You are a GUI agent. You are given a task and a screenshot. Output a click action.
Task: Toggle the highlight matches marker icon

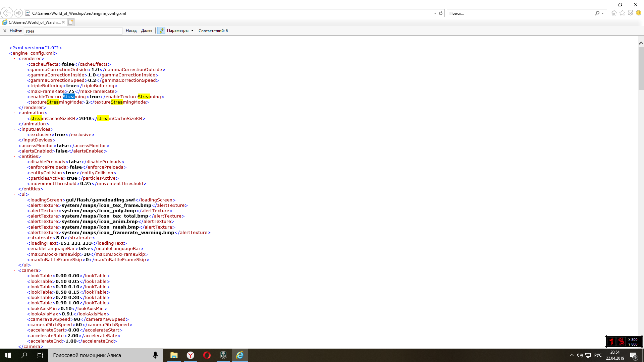coord(161,31)
